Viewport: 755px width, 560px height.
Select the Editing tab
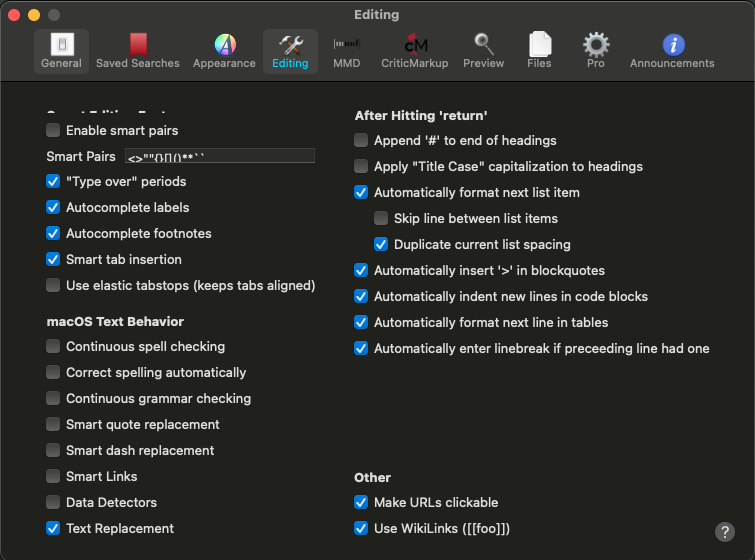click(290, 51)
